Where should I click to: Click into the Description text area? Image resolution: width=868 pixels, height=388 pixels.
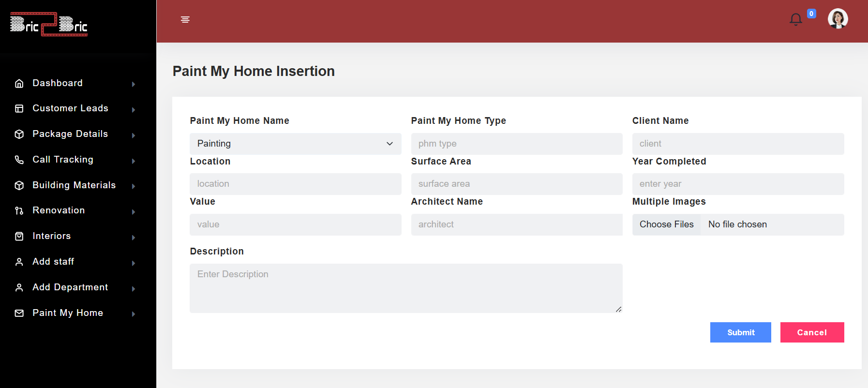click(406, 288)
